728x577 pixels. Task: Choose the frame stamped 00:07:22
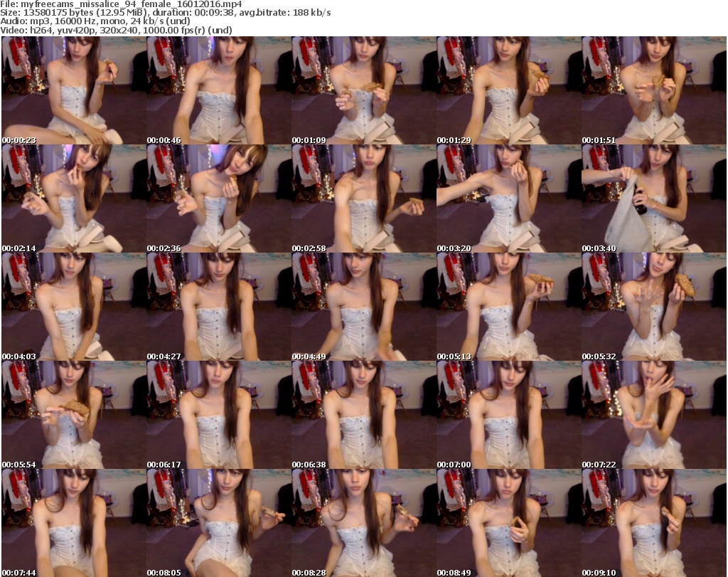point(654,415)
